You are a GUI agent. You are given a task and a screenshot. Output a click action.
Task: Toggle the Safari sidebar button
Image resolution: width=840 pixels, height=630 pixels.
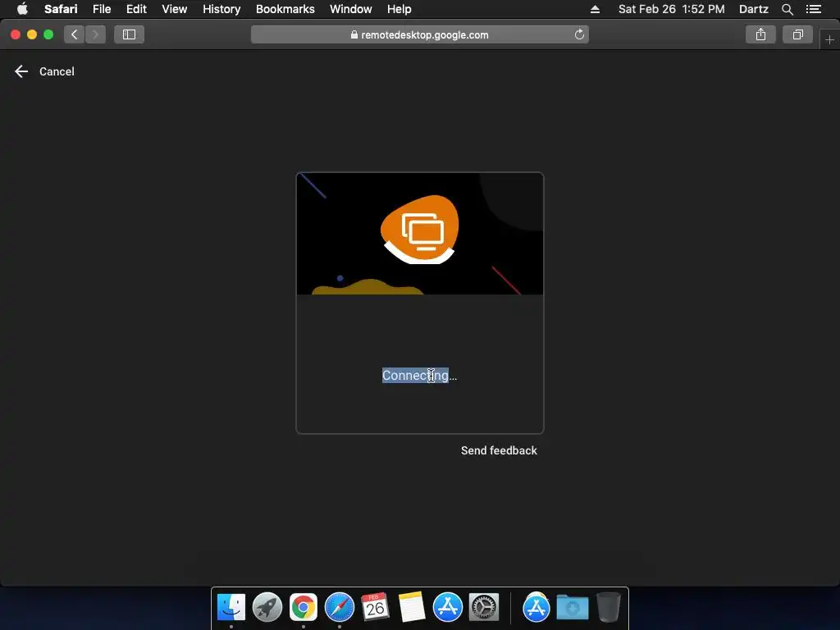129,34
